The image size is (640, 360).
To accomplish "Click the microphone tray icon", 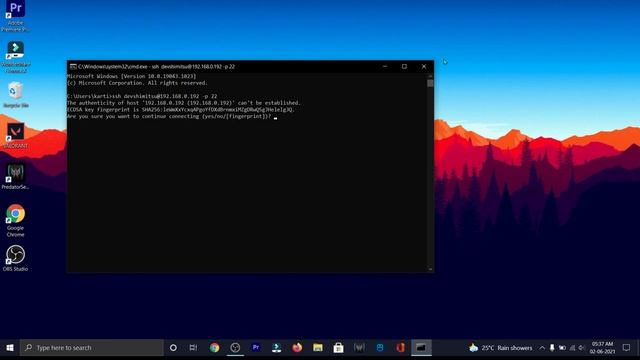I will pyautogui.click(x=552, y=348).
